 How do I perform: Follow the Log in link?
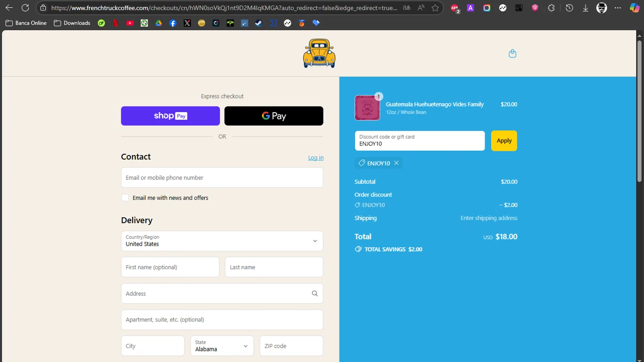coord(316,158)
